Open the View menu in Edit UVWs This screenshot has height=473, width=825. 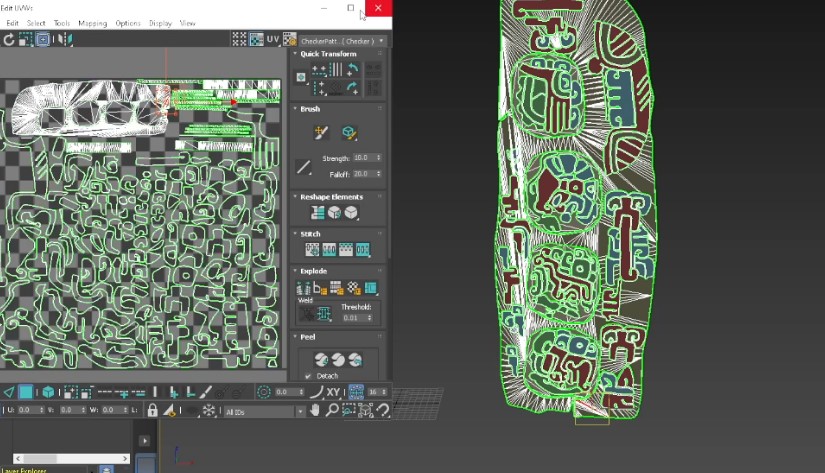click(187, 23)
